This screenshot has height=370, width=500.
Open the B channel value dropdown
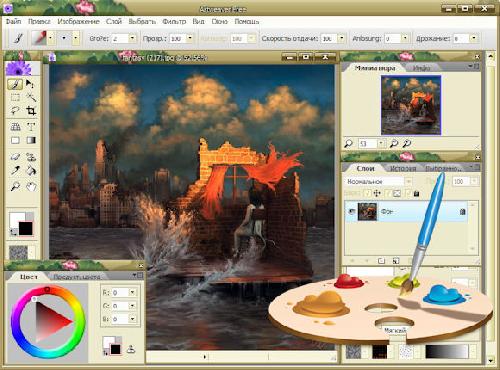pyautogui.click(x=132, y=319)
